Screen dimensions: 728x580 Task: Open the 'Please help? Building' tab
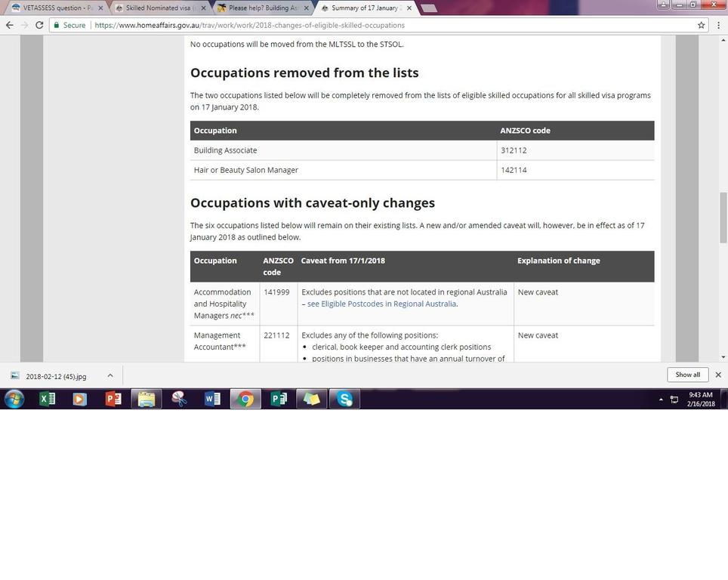tap(261, 8)
